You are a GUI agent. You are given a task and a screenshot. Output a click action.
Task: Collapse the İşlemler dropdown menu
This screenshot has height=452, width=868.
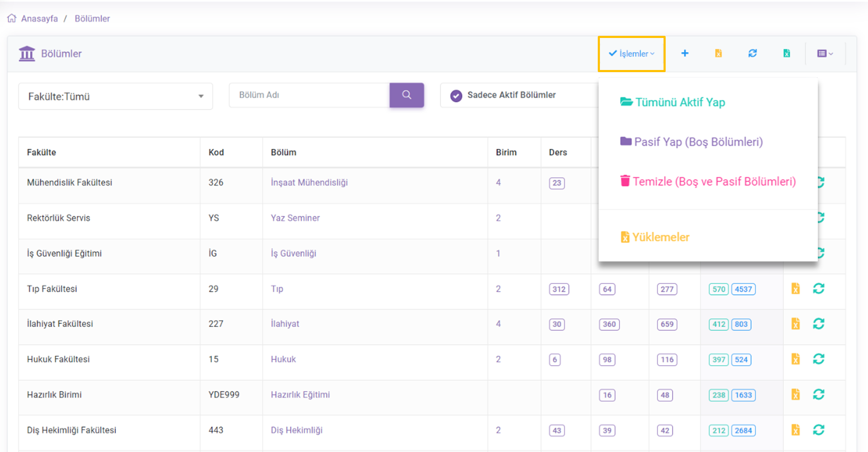point(632,54)
